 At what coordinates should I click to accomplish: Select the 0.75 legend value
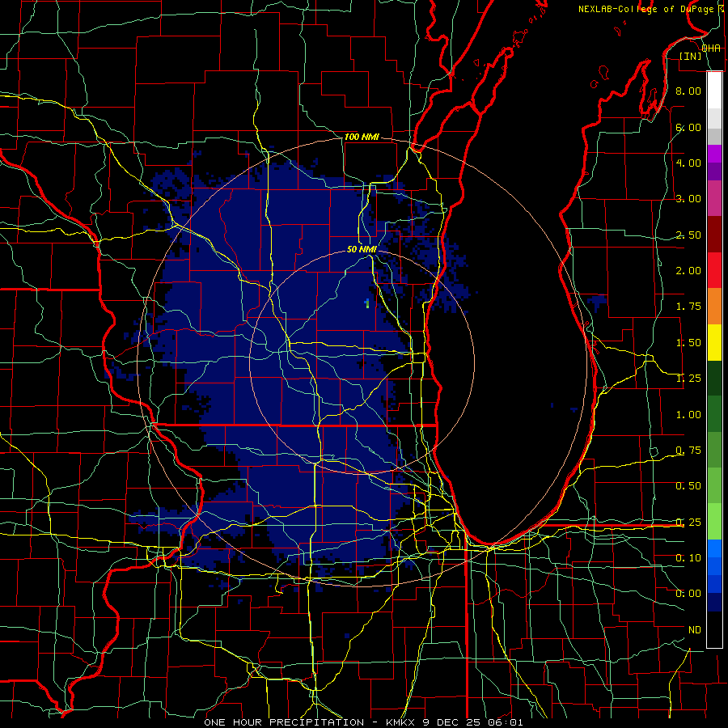point(688,451)
